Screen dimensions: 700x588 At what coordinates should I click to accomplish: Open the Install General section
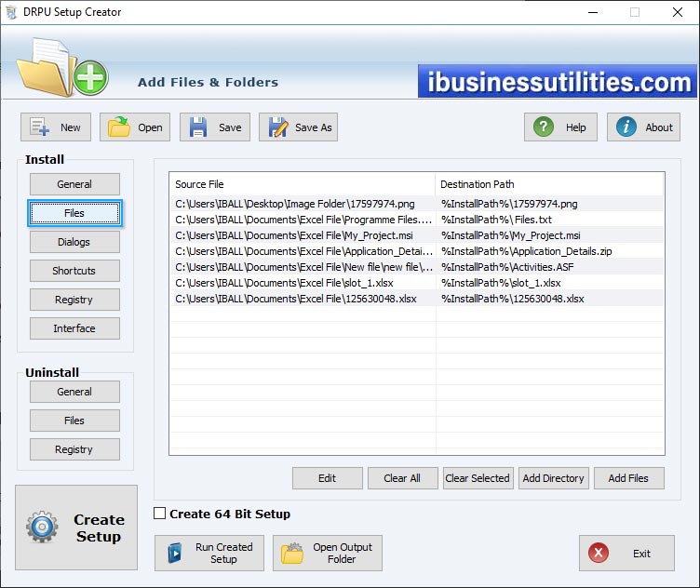point(74,184)
